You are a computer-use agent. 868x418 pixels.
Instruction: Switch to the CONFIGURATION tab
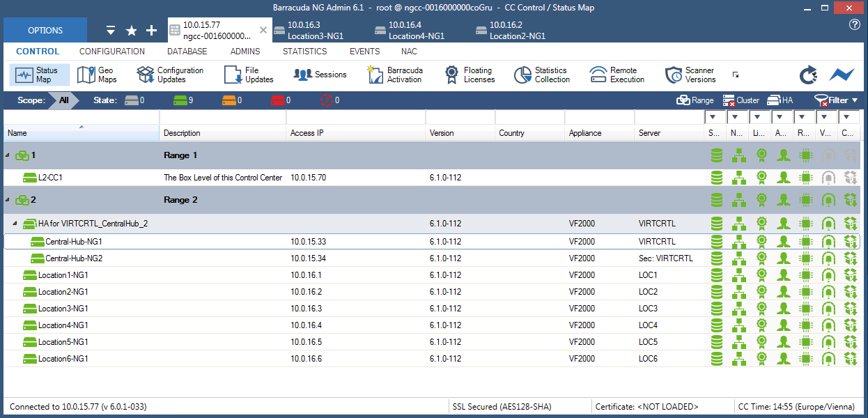pos(112,52)
